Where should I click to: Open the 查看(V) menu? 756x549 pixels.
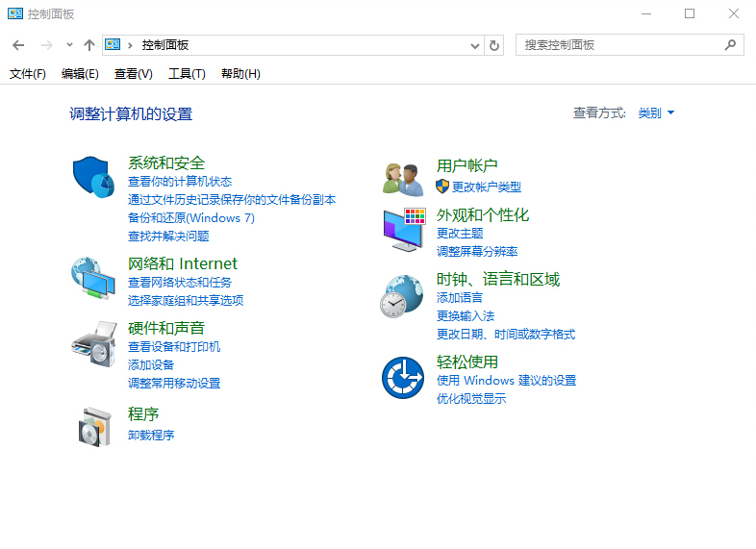click(x=134, y=74)
